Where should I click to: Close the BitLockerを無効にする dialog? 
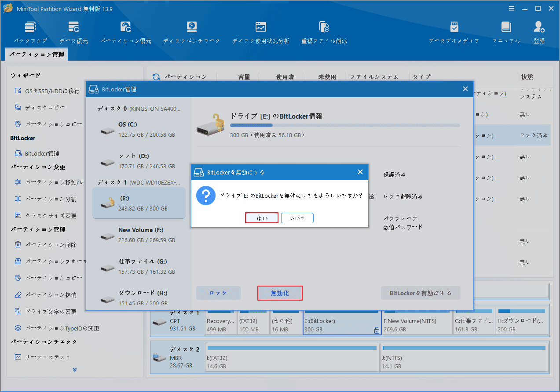pyautogui.click(x=360, y=172)
